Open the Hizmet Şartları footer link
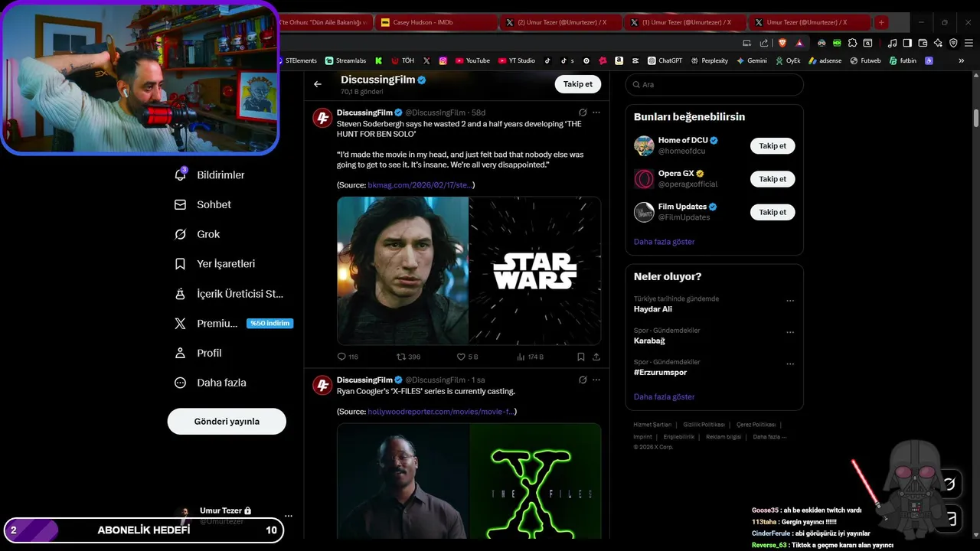 [652, 425]
